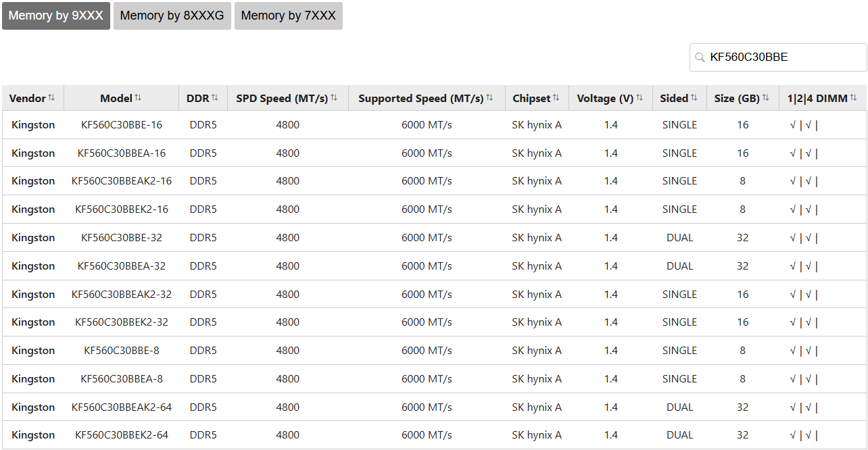The image size is (868, 450).
Task: Open the Memory by 8XXXG tab
Action: [172, 16]
